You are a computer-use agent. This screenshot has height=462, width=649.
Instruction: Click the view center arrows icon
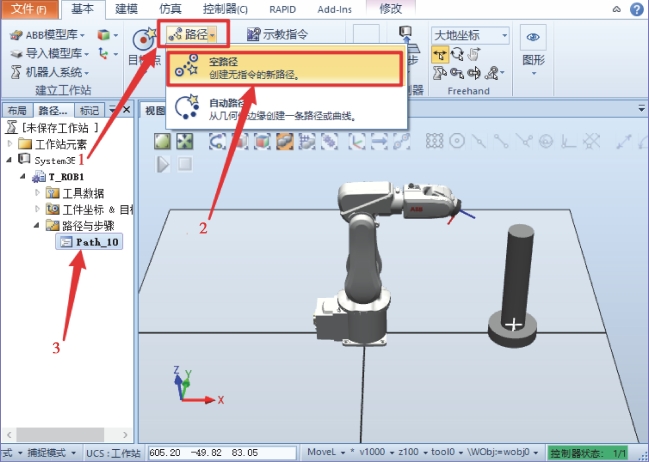(x=185, y=142)
